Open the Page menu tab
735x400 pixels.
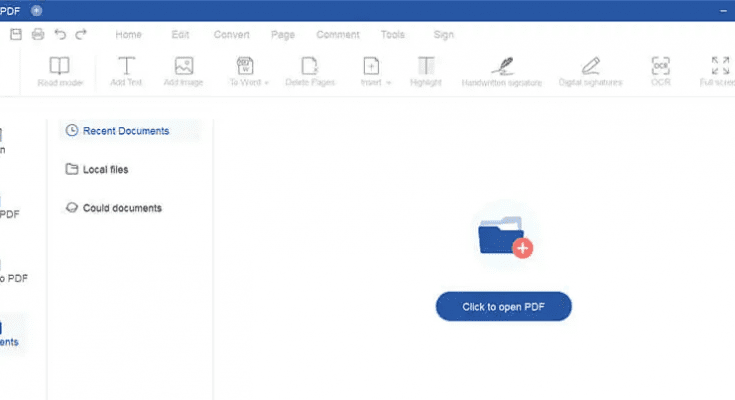(x=283, y=35)
